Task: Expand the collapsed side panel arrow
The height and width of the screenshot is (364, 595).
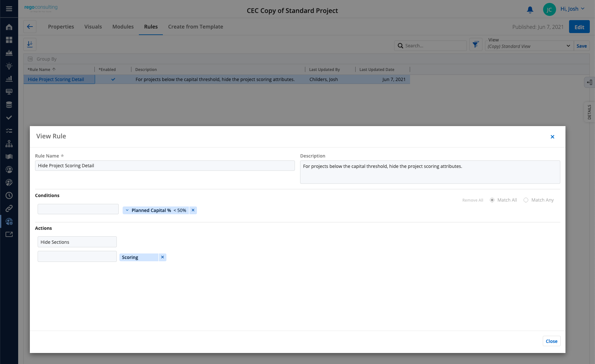Action: tap(589, 82)
